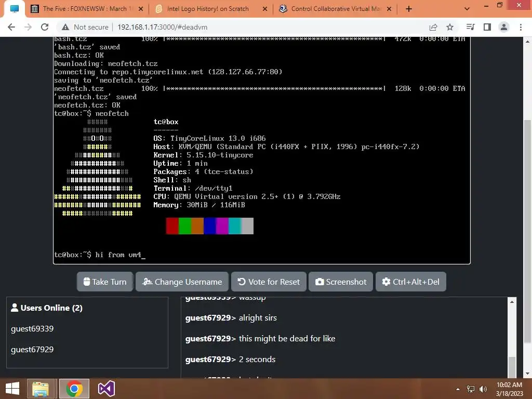
Task: Select user guest69339 in users list
Action: [x=32, y=328]
